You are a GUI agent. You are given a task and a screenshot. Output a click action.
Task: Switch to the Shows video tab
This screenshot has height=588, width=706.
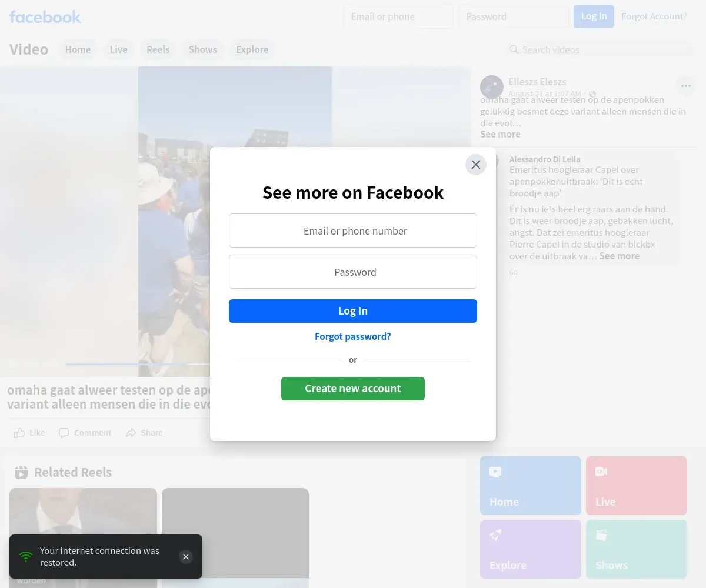tap(202, 49)
